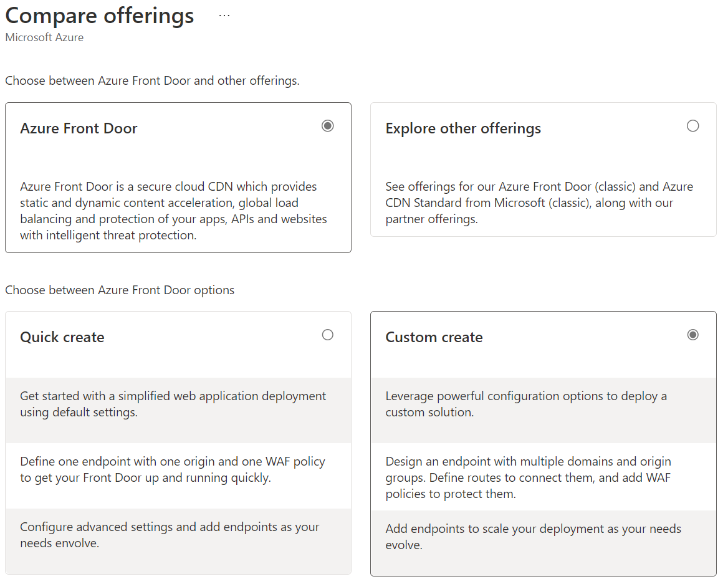This screenshot has height=584, width=728.
Task: Click the classic and partner offerings description
Action: coord(539,203)
